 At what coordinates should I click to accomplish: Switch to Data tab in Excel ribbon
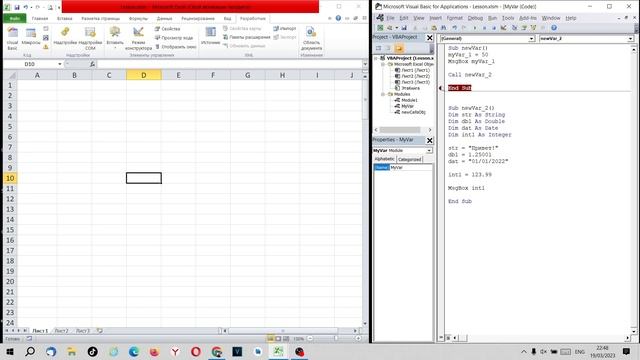tap(164, 18)
